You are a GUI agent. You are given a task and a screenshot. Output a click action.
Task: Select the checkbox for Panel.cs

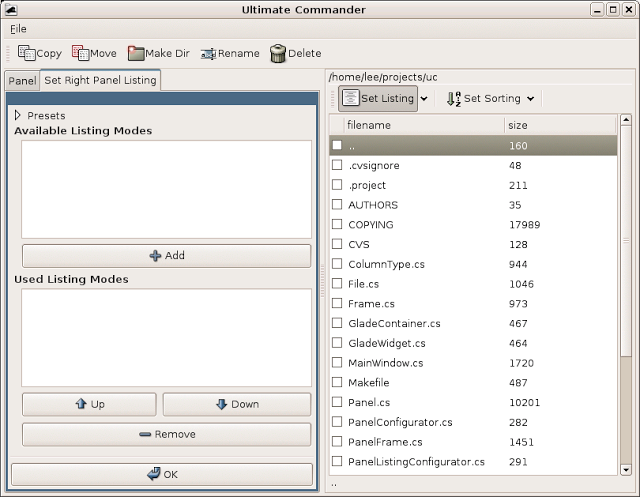337,403
